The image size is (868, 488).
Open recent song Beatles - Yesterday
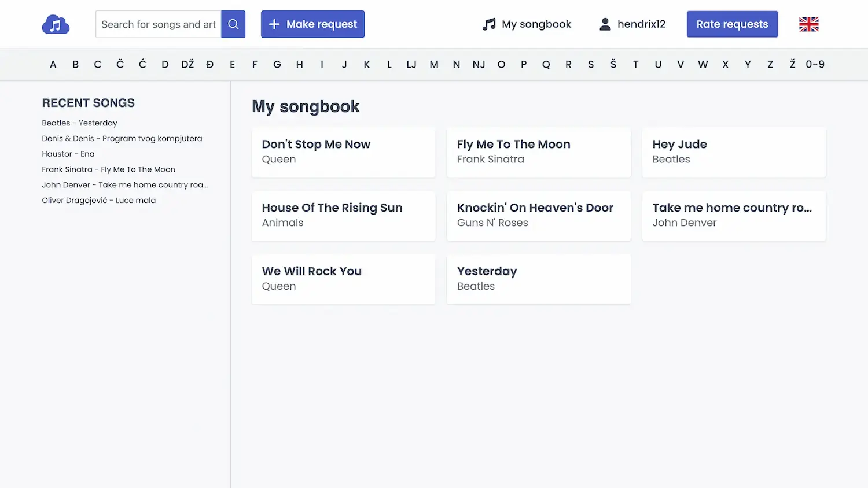(x=80, y=123)
